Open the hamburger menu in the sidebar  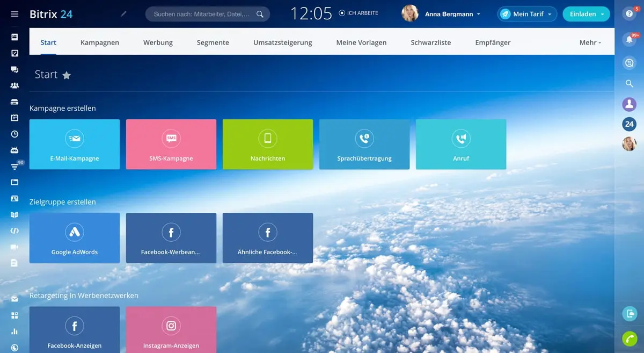(14, 14)
